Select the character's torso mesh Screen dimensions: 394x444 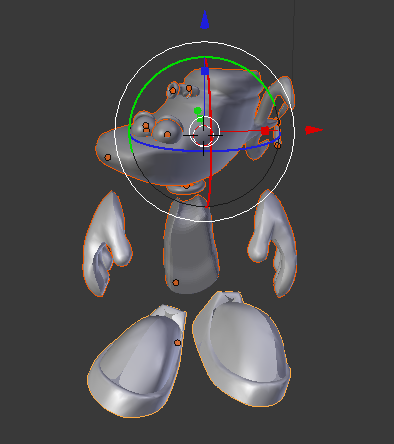(x=192, y=245)
